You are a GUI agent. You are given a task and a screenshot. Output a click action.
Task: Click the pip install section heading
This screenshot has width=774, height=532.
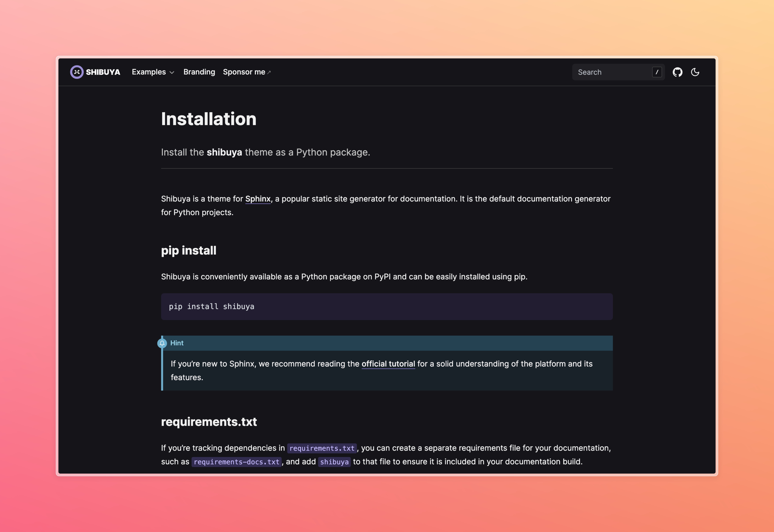tap(189, 250)
